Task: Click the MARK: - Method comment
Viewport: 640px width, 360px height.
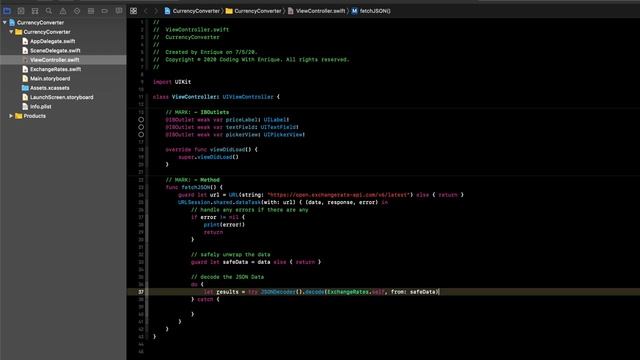Action: click(193, 180)
